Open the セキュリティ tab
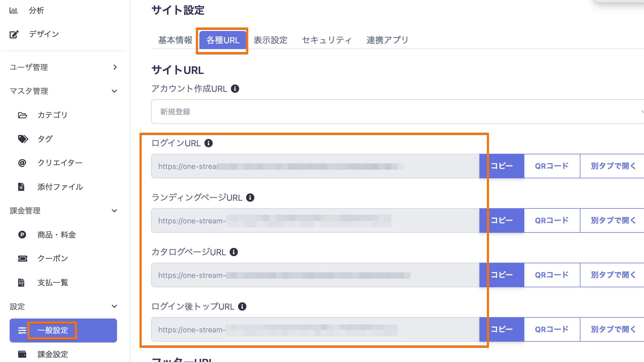The width and height of the screenshot is (644, 362). click(x=327, y=40)
